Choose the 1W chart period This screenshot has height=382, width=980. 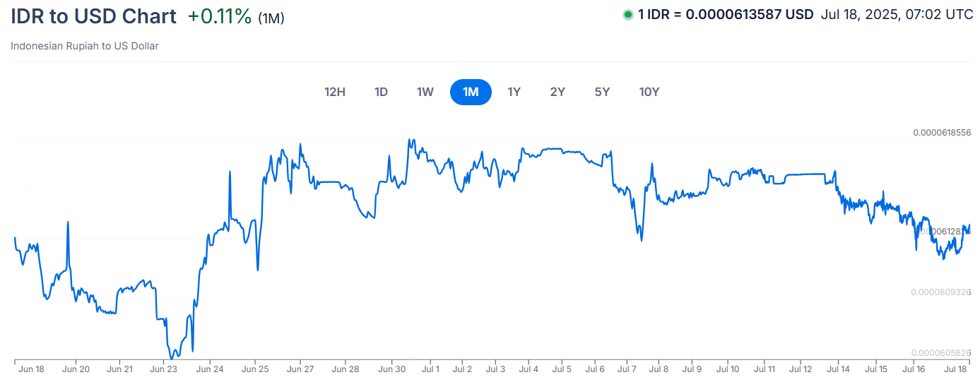[425, 92]
